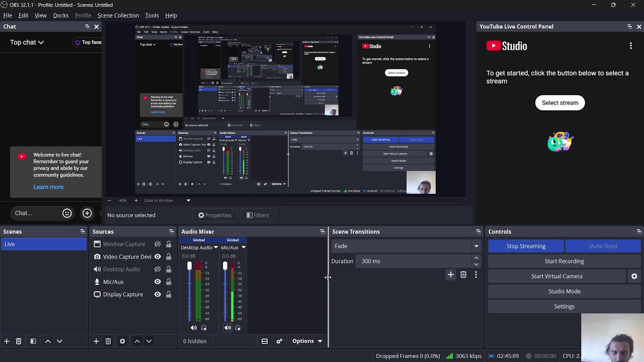
Task: Hide the Video Capture Device source
Action: pos(157,257)
